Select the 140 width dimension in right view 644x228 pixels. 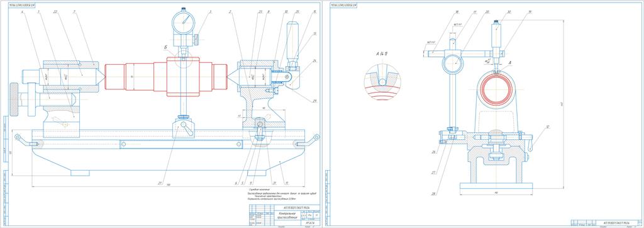tap(497, 192)
